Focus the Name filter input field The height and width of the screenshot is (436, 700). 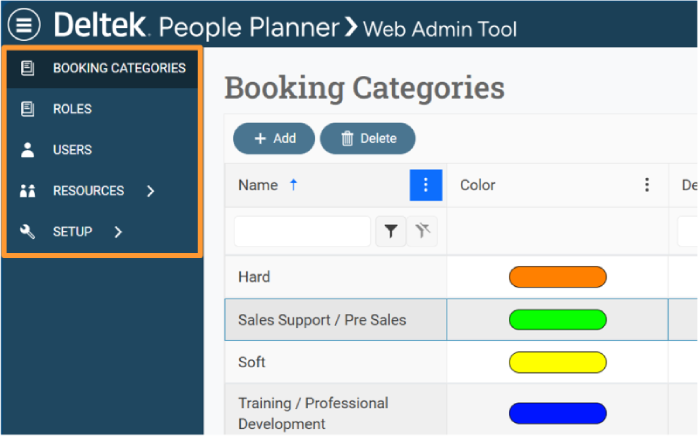click(302, 231)
